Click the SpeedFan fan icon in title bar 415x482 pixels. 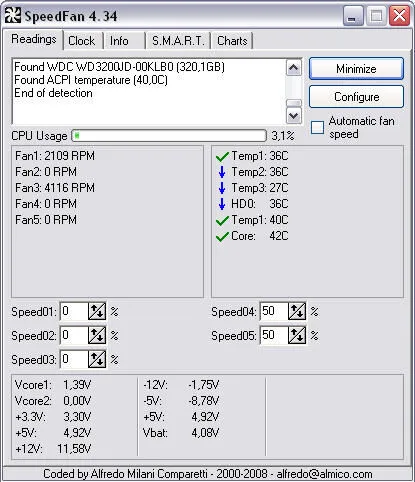tap(13, 15)
